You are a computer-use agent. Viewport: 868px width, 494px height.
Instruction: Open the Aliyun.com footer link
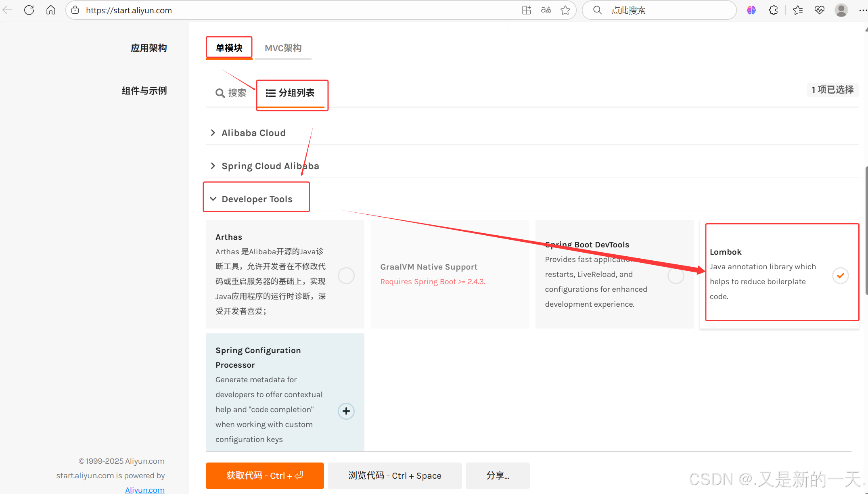tap(145, 490)
